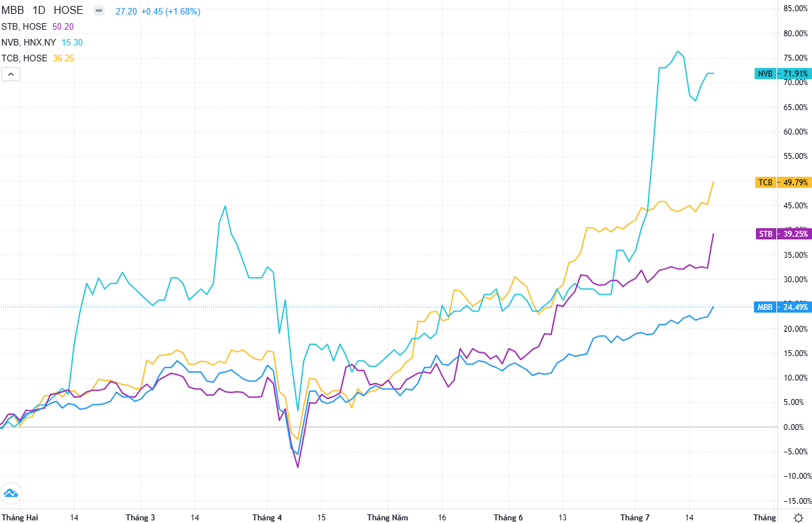Click the 80.00% axis label
Viewport: 812px width, 523px height.
click(x=797, y=33)
